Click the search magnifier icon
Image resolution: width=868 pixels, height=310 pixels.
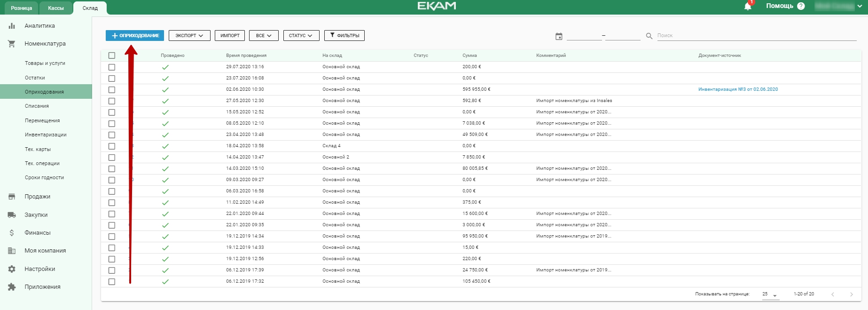[649, 36]
